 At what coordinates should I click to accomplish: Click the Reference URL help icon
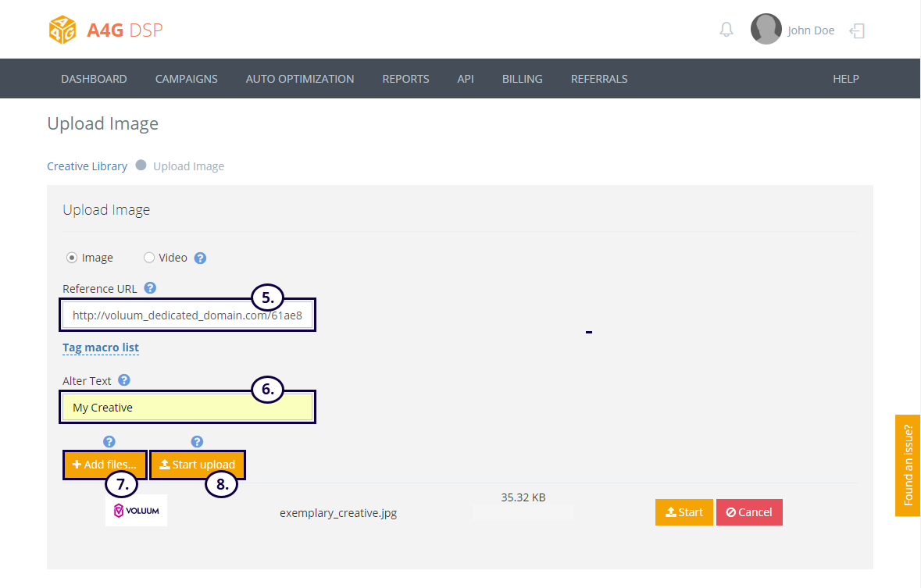pyautogui.click(x=150, y=288)
